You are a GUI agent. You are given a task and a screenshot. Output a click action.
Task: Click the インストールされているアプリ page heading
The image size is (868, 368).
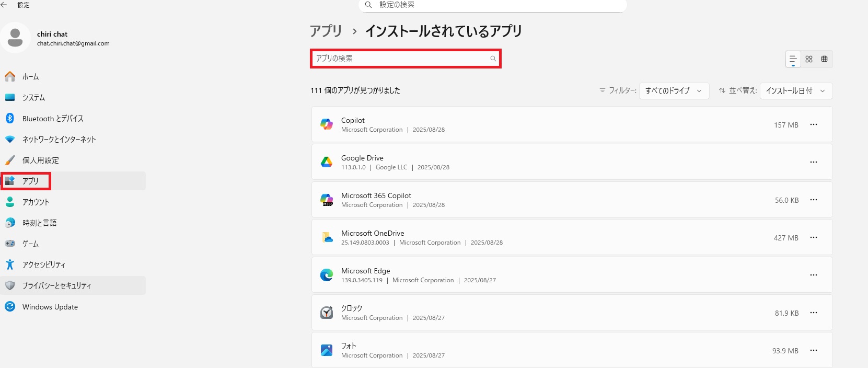click(444, 31)
